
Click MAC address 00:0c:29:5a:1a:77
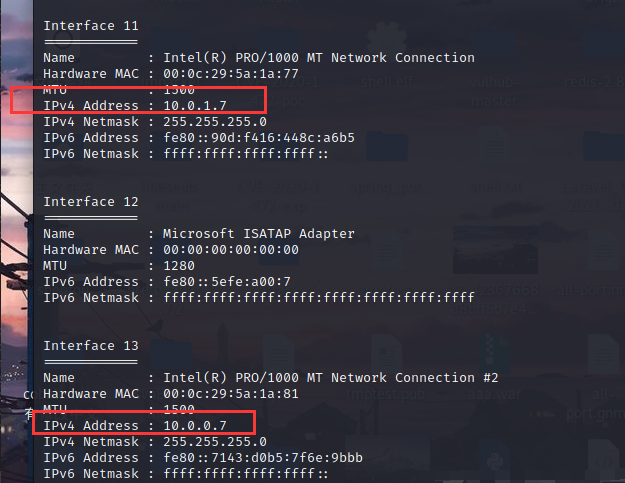coord(231,74)
